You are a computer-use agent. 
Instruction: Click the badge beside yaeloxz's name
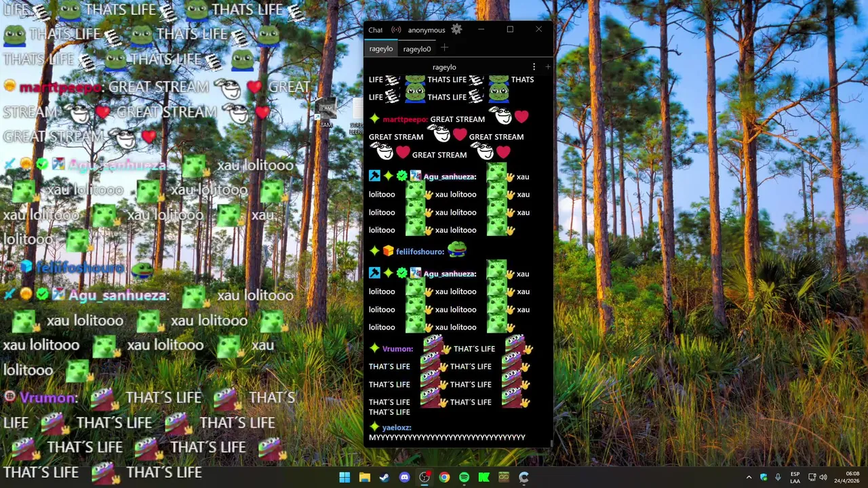(x=374, y=427)
